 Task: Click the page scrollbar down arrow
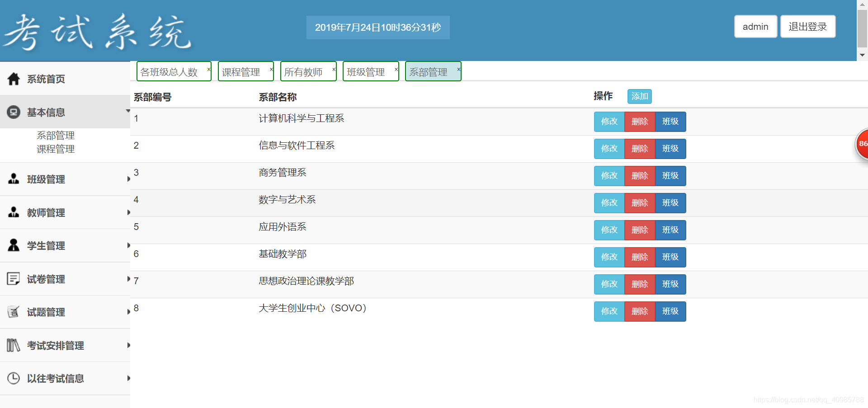(x=862, y=55)
